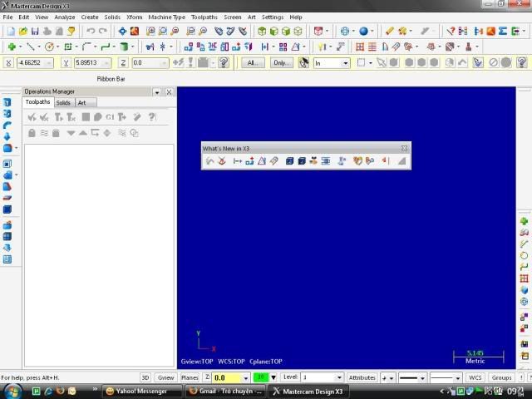Open the window selection shape dropdown arrow
Screen dimensions: 532x399
coord(370,63)
